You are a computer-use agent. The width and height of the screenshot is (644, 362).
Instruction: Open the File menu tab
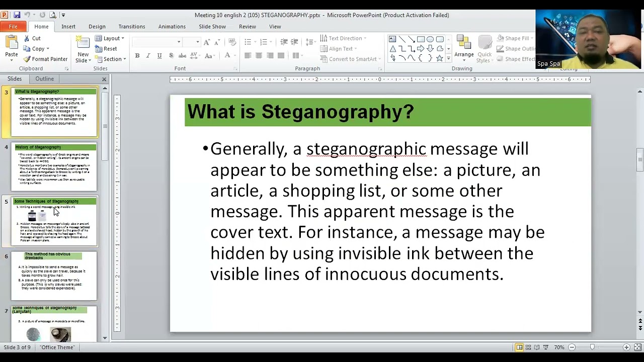(x=13, y=27)
